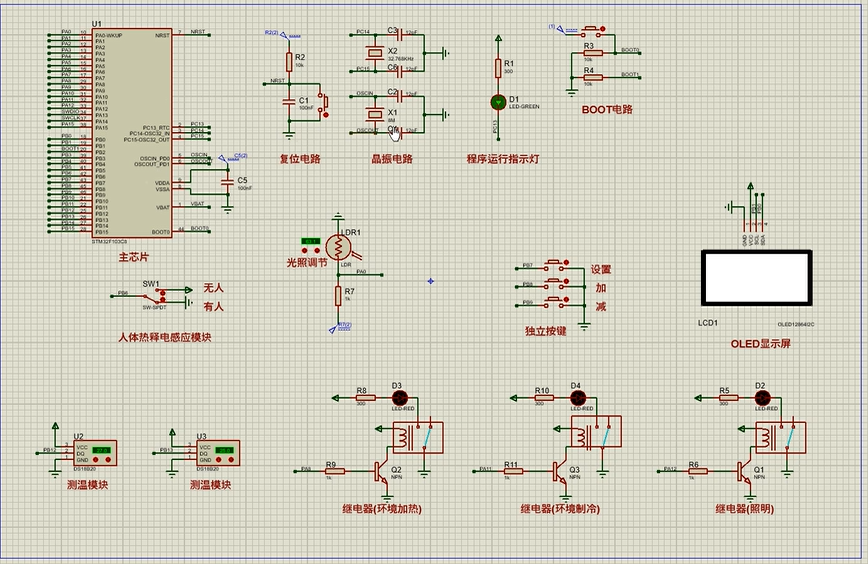868x564 pixels.
Task: Click the U2 DS18B20 temperature value display
Action: coord(101,451)
